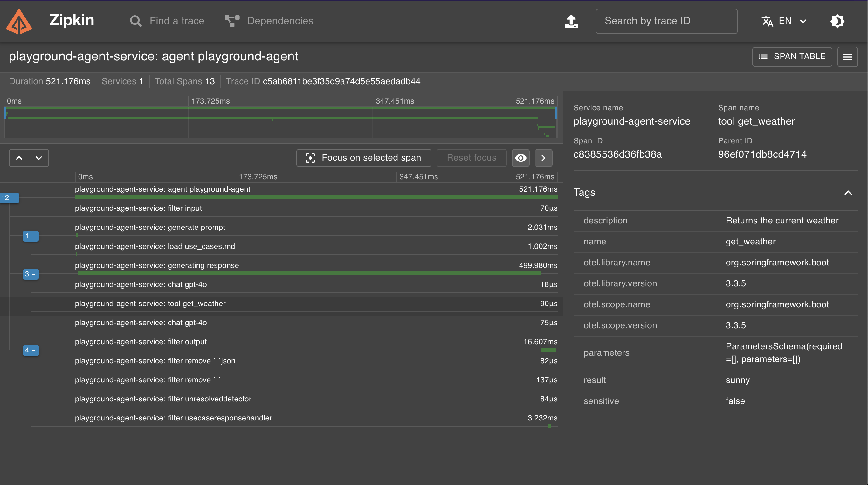Click the result tag value sunny
The height and width of the screenshot is (485, 868).
point(738,380)
